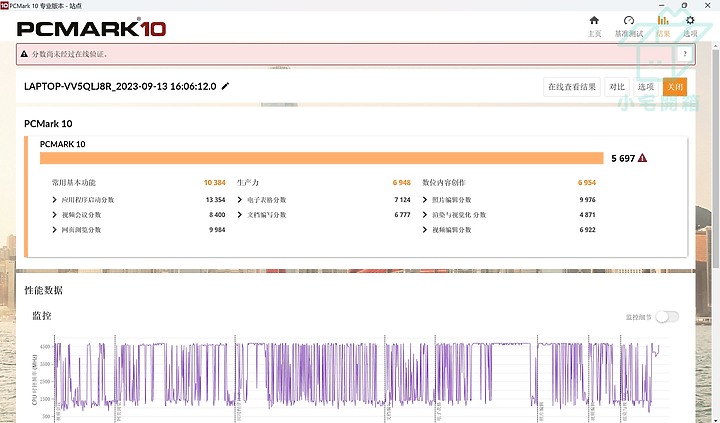This screenshot has height=423, width=720.
Task: Expand 照片编辑分数 row
Action: point(425,200)
